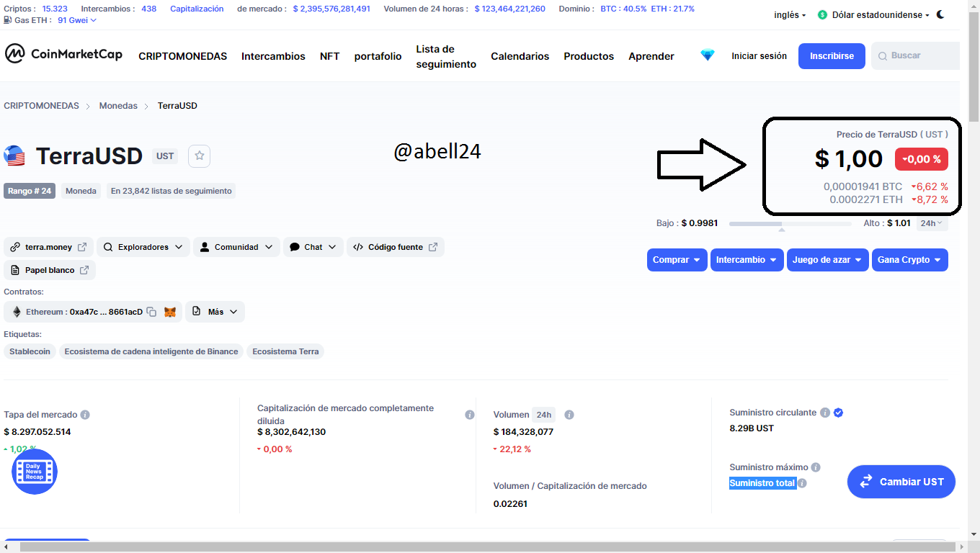Viewport: 980px width, 553px height.
Task: Click the Gas ETH pump icon
Action: [7, 20]
